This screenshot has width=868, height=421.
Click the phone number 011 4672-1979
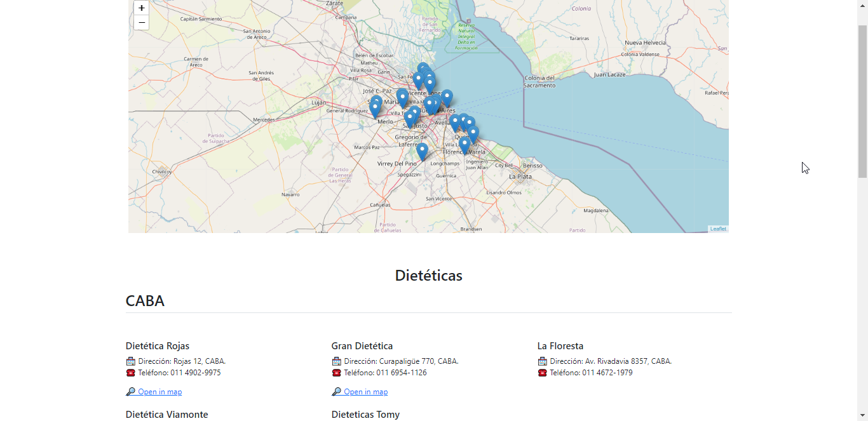[x=607, y=373]
